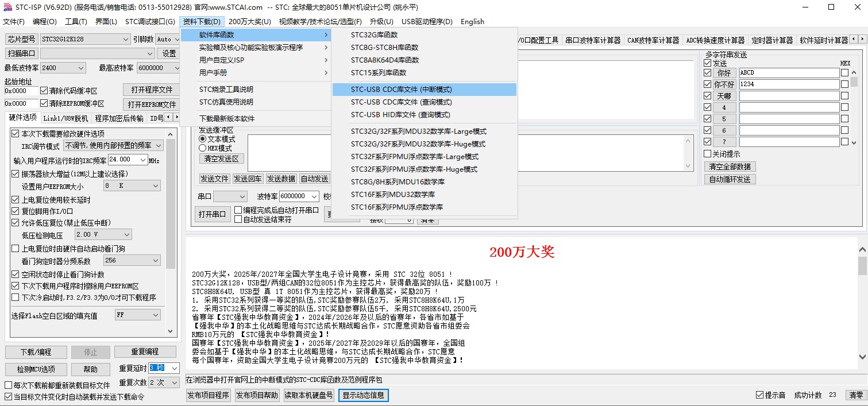Viewport: 868px width, 406px height.
Task: Choose STC-USB CDC库文件 (中断模式)
Action: click(425, 90)
